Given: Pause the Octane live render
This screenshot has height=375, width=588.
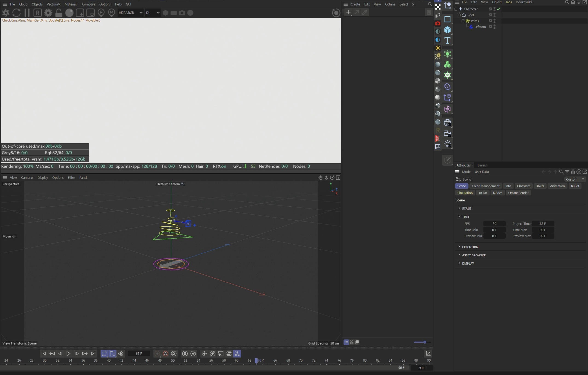Looking at the screenshot, I should [x=27, y=13].
